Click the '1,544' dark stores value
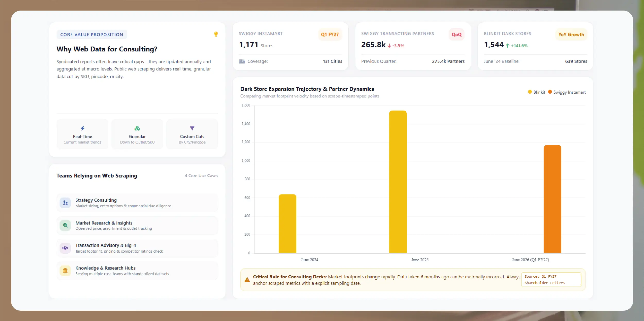 (494, 45)
